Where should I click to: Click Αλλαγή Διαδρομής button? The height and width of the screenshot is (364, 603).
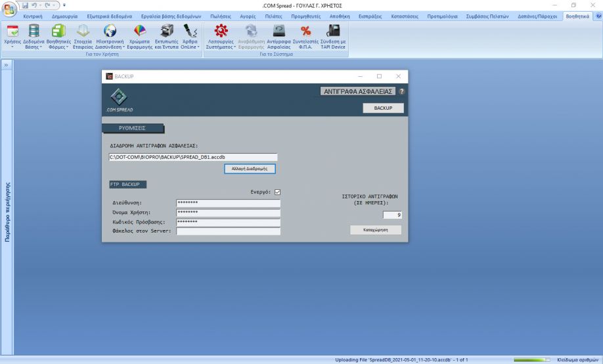(250, 169)
